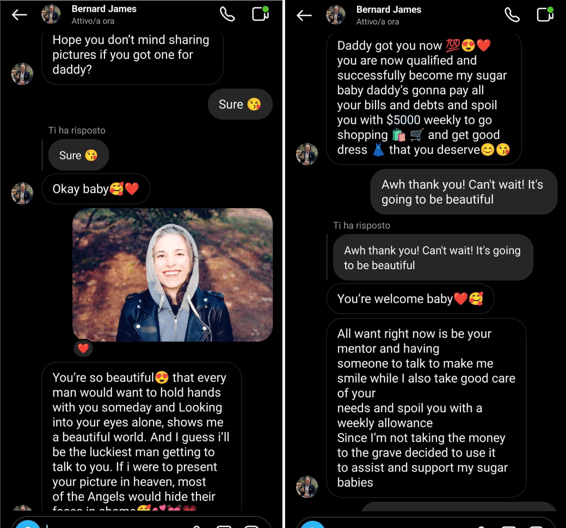Open Bernard James profile picture in right header
The width and height of the screenshot is (566, 528).
pos(336,15)
